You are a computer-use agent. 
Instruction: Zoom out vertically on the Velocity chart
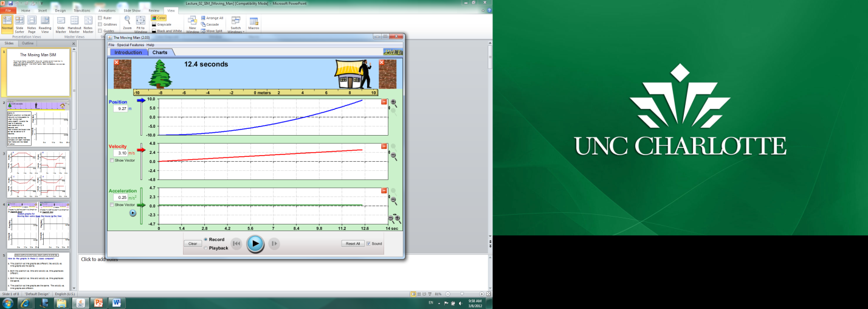tap(393, 156)
